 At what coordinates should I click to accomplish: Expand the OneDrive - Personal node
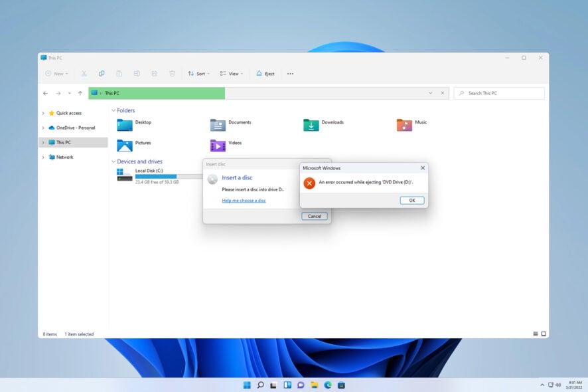click(43, 128)
